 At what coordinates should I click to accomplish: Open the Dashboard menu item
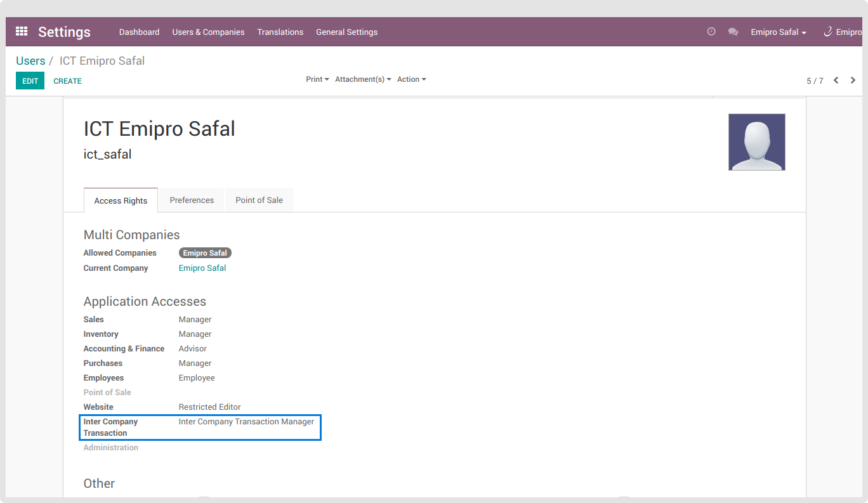(139, 32)
